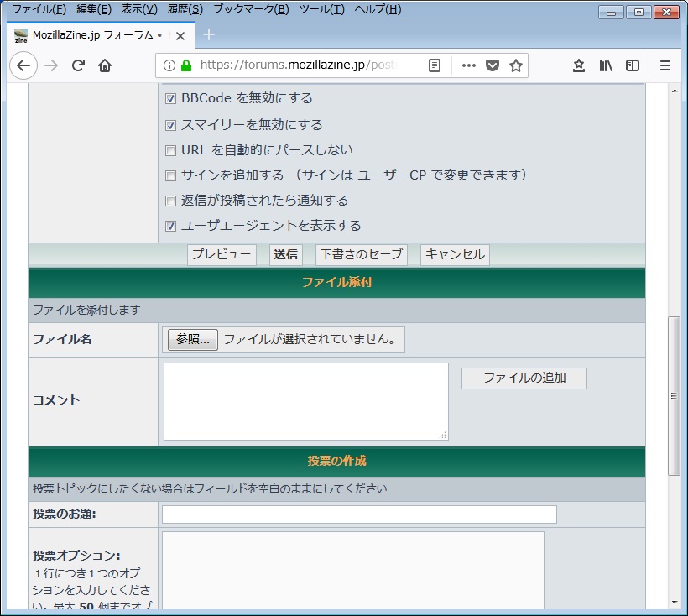Open a new tab with plus button
The height and width of the screenshot is (616, 688).
209,34
